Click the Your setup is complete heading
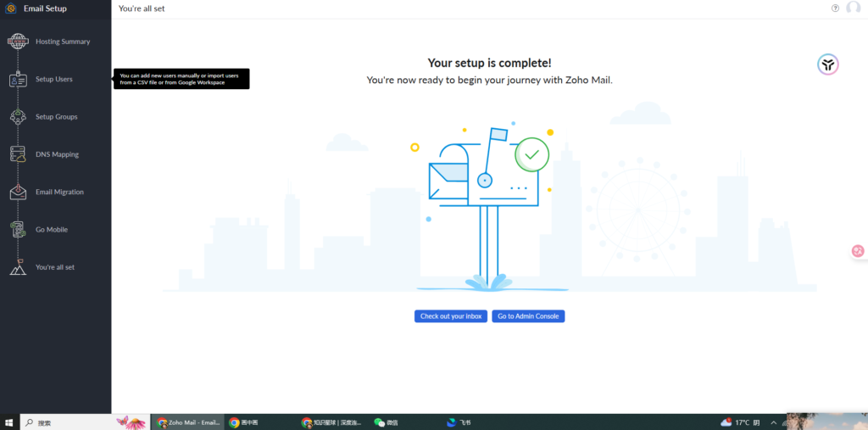Screen dimensions: 868x430 (489, 63)
